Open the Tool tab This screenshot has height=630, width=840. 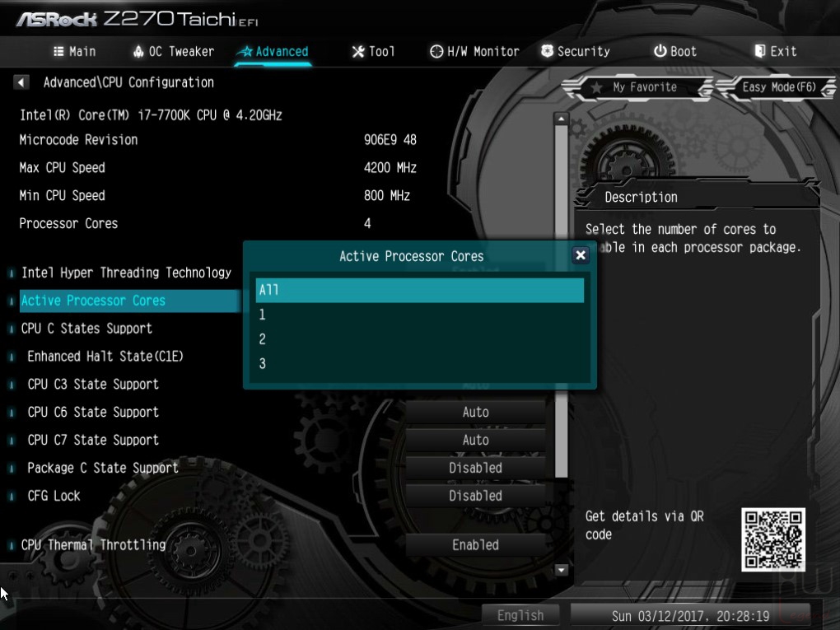point(373,51)
